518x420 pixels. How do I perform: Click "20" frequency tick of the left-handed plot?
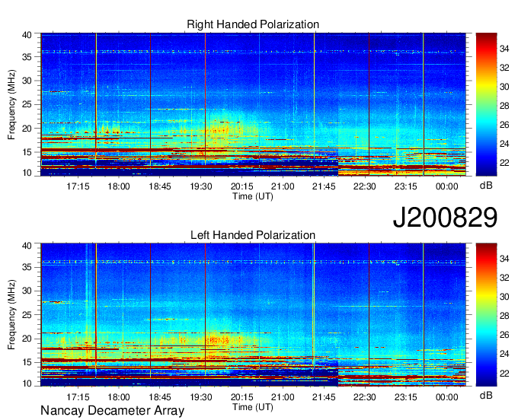click(27, 339)
